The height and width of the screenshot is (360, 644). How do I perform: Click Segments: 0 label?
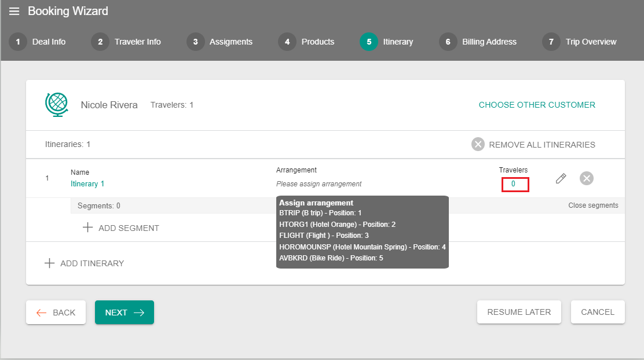point(99,205)
